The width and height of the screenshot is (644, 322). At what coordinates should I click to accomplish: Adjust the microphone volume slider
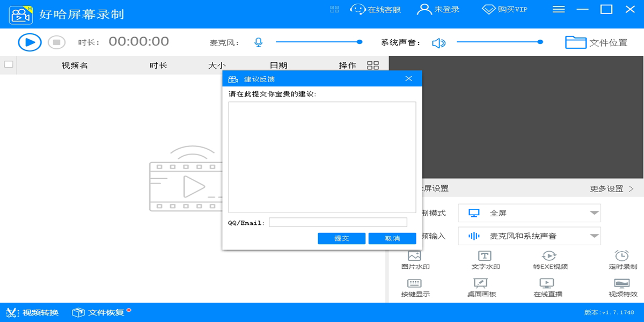(x=319, y=42)
